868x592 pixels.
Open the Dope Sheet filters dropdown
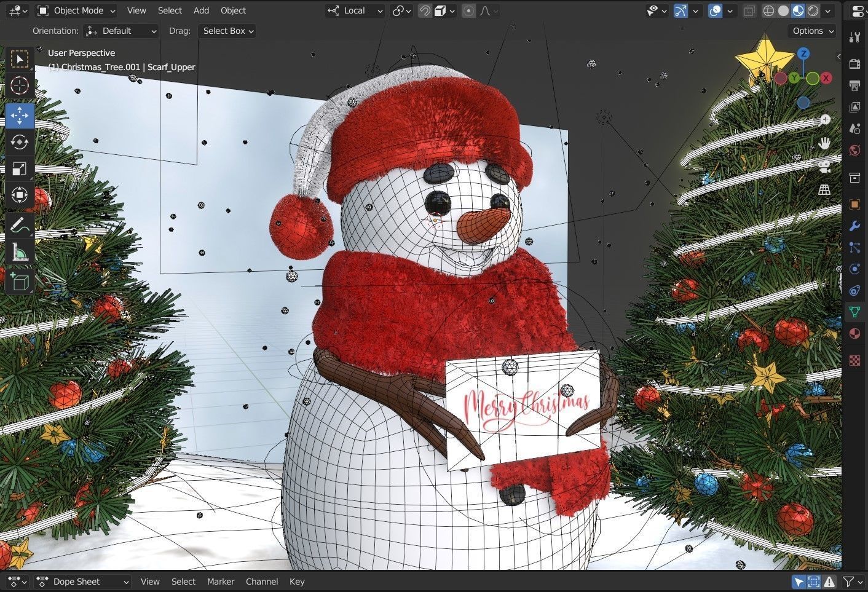(x=852, y=582)
